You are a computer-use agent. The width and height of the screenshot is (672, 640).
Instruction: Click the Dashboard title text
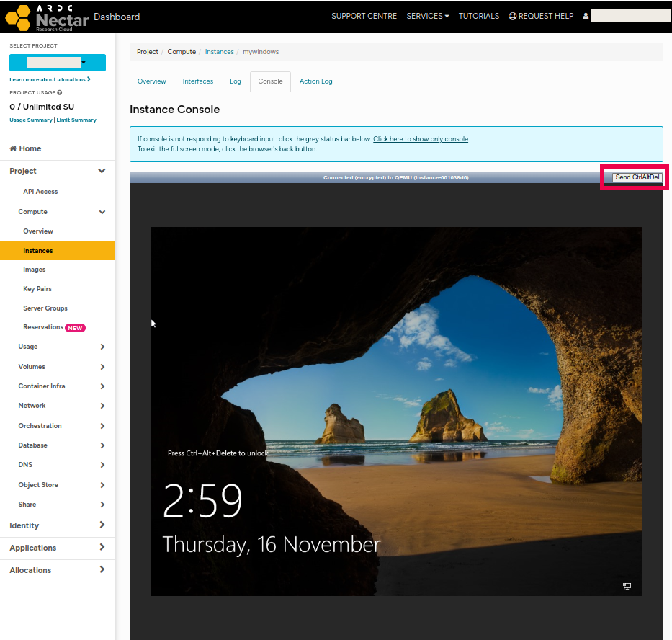coord(117,17)
